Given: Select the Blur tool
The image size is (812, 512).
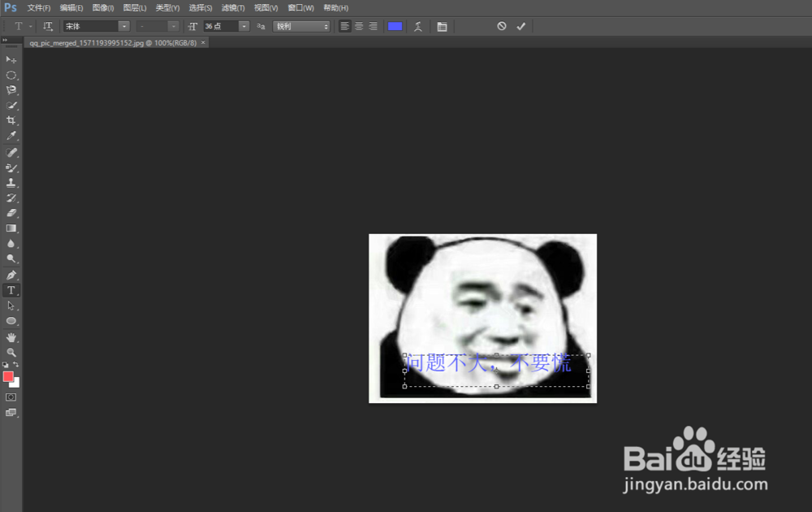Looking at the screenshot, I should tap(11, 243).
